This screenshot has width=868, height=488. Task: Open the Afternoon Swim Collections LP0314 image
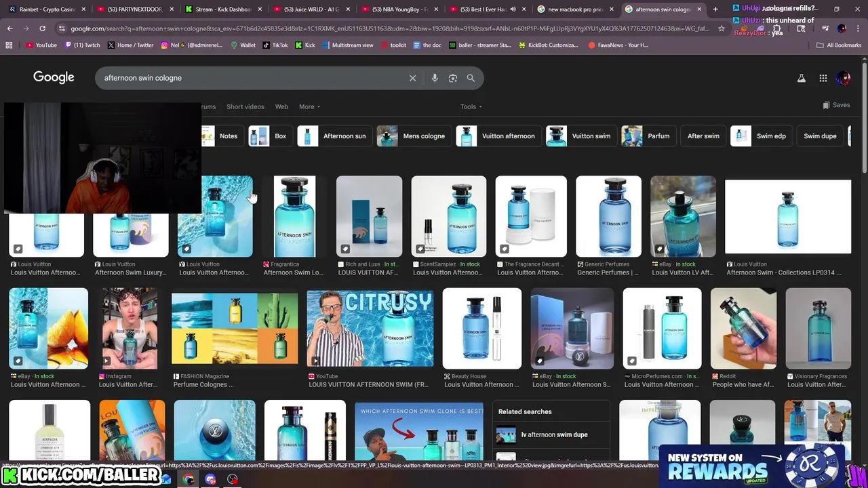[788, 217]
